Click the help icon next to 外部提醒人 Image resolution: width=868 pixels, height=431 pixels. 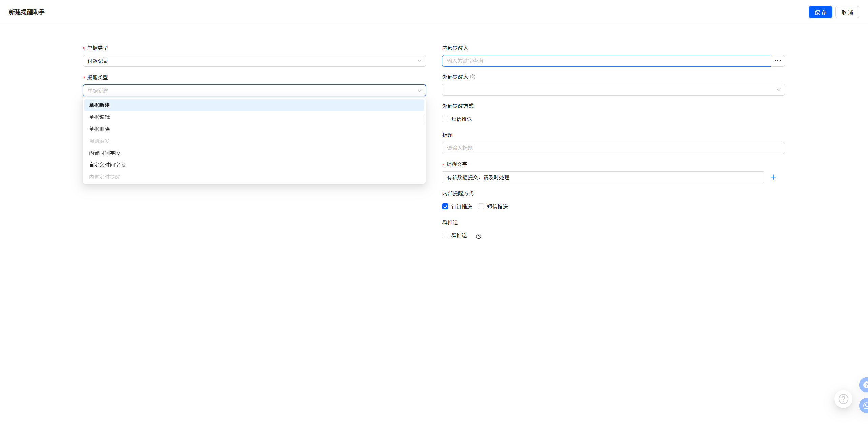coord(472,77)
